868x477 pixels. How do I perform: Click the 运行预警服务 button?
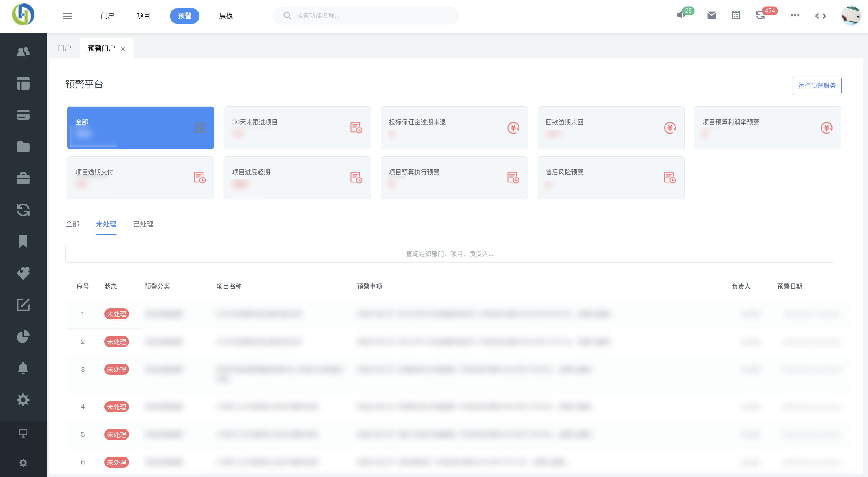pyautogui.click(x=816, y=86)
